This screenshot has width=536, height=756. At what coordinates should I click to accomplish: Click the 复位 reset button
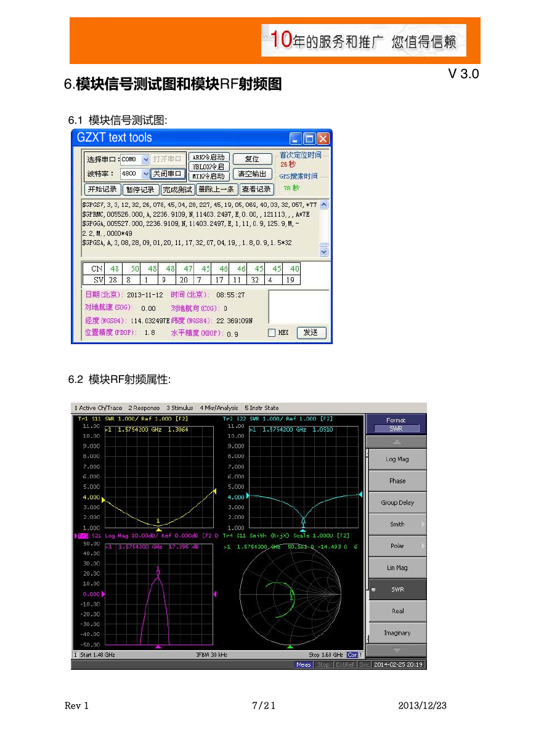(x=252, y=159)
